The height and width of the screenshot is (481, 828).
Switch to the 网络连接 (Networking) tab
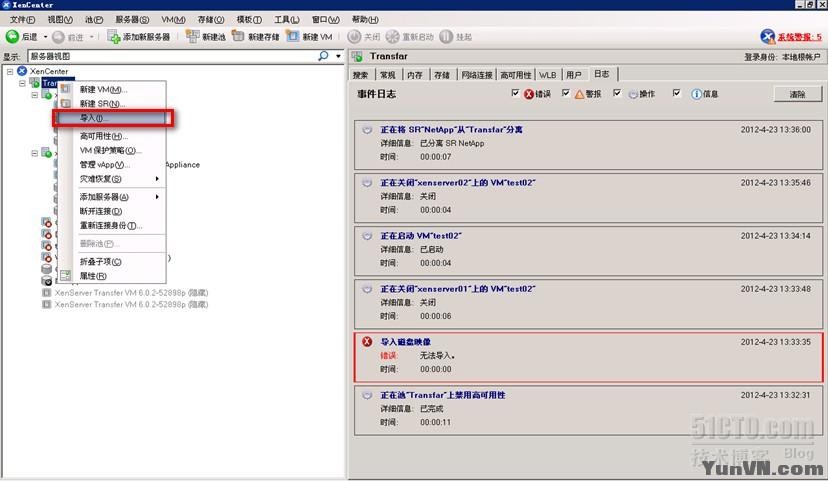pos(476,75)
